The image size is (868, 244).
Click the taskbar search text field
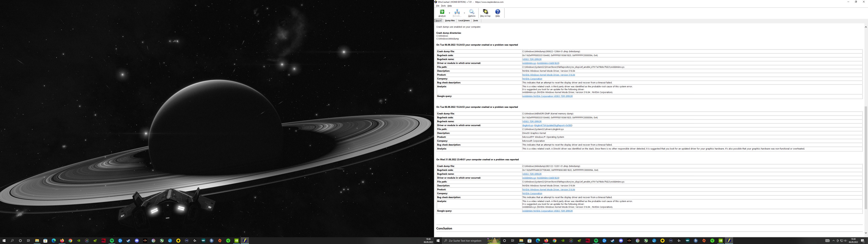465,241
